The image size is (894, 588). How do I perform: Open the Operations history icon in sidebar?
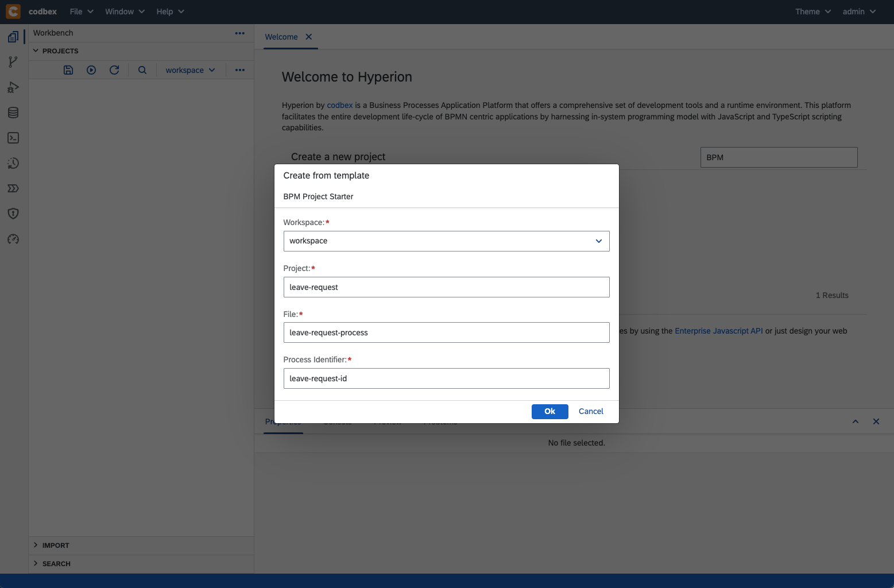coord(13,163)
